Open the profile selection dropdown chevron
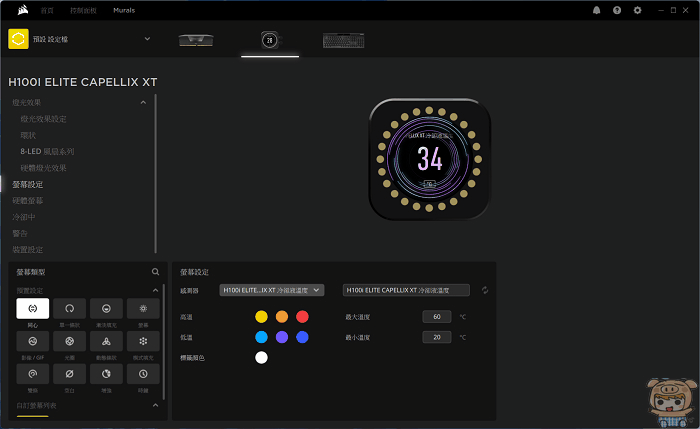 tap(147, 39)
